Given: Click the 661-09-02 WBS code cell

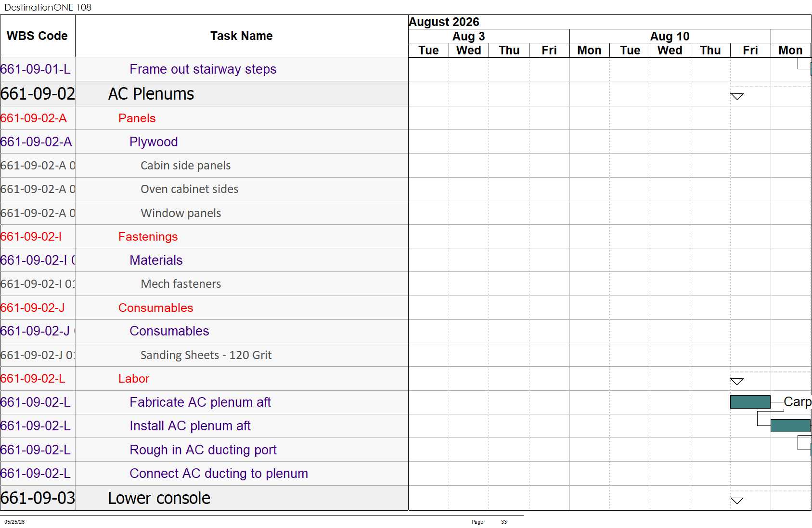Looking at the screenshot, I should tap(38, 94).
